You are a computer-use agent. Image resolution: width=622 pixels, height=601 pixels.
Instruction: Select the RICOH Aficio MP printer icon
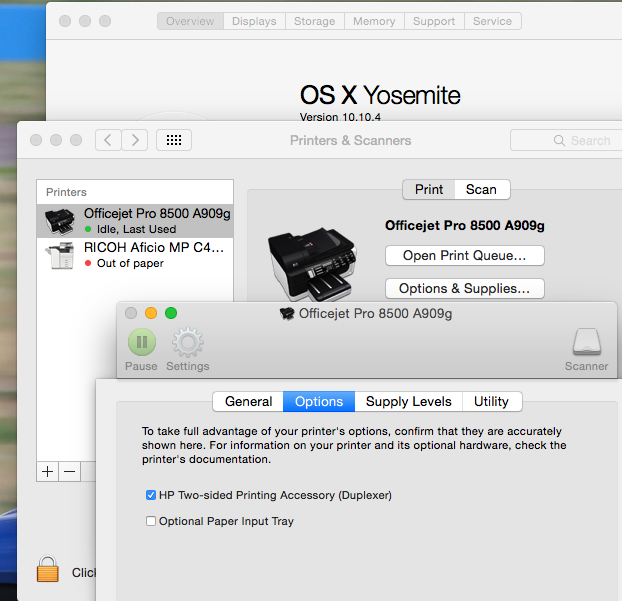pos(60,255)
